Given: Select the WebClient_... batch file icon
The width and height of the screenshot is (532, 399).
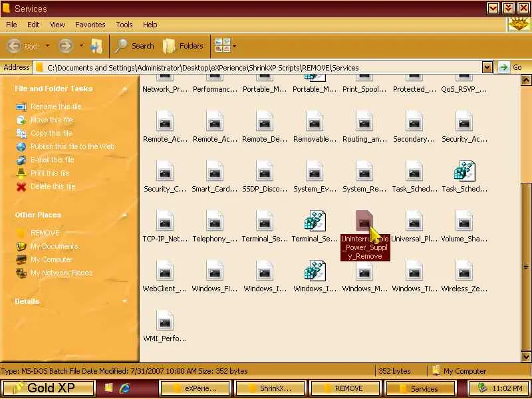Looking at the screenshot, I should 165,271.
